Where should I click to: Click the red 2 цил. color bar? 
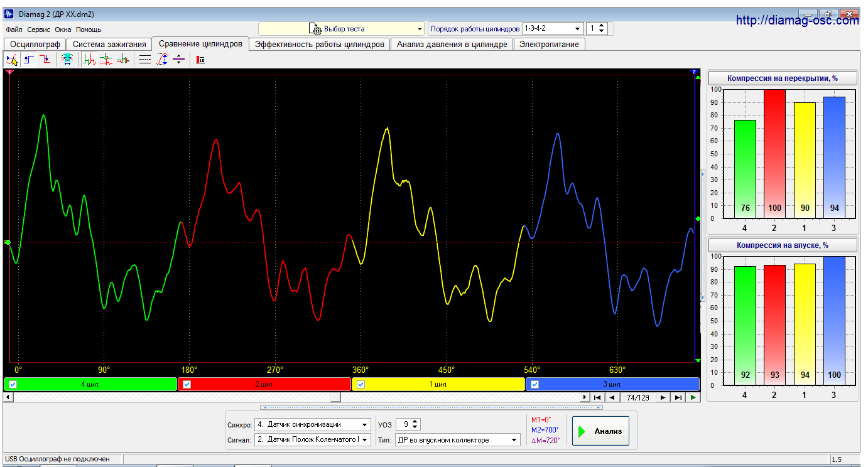click(x=264, y=384)
